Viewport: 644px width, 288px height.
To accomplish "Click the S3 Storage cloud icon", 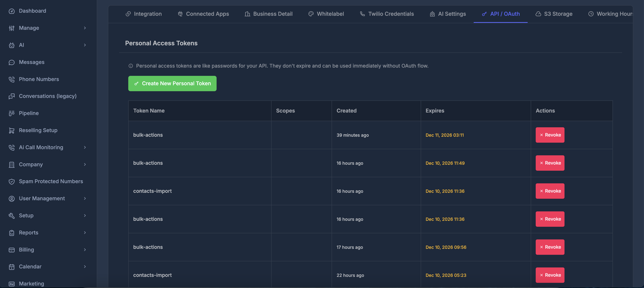I will (x=538, y=14).
